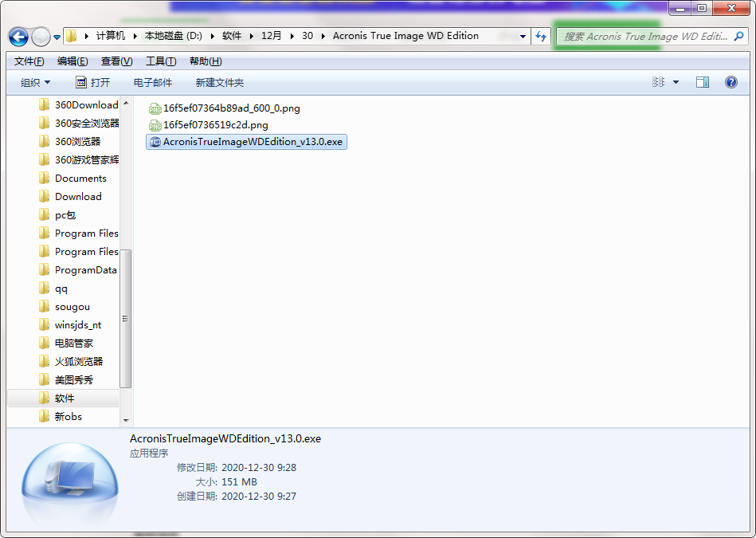
Task: Click the folder icon beside 新obs
Action: (44, 416)
